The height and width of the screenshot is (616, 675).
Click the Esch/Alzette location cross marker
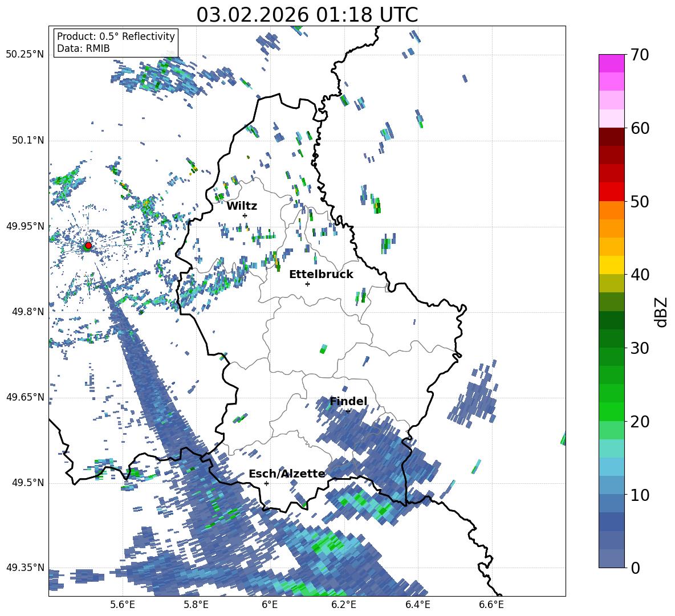pos(266,483)
